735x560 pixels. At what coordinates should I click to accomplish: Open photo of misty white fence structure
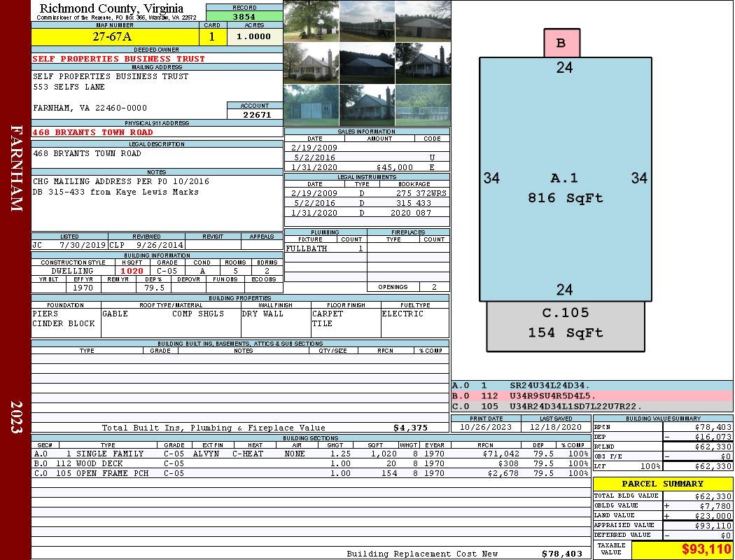tap(423, 105)
